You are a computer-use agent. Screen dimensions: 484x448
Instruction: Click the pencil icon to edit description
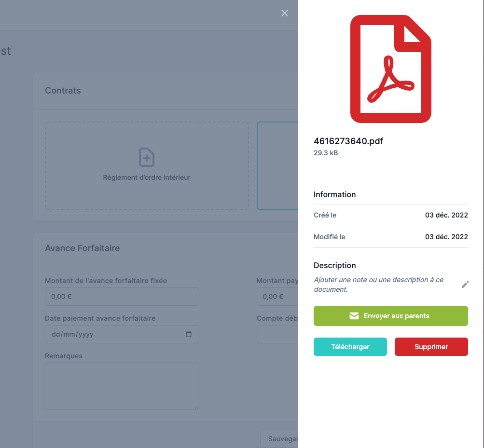coord(465,285)
